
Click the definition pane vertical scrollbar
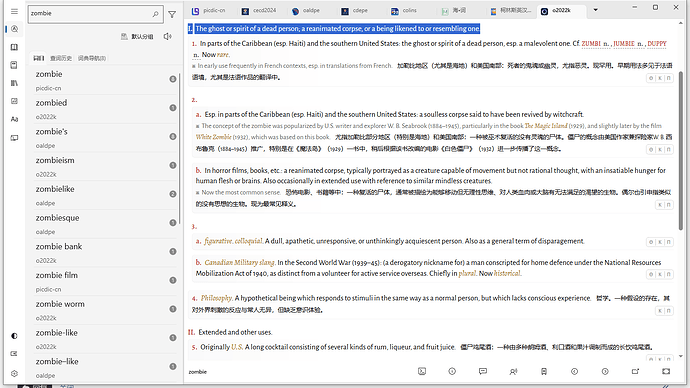pos(681,150)
